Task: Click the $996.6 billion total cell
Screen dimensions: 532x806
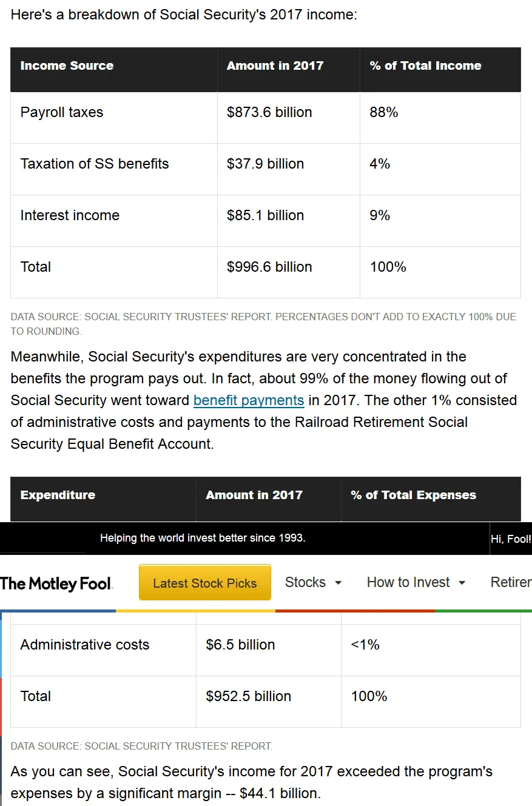Action: click(269, 267)
